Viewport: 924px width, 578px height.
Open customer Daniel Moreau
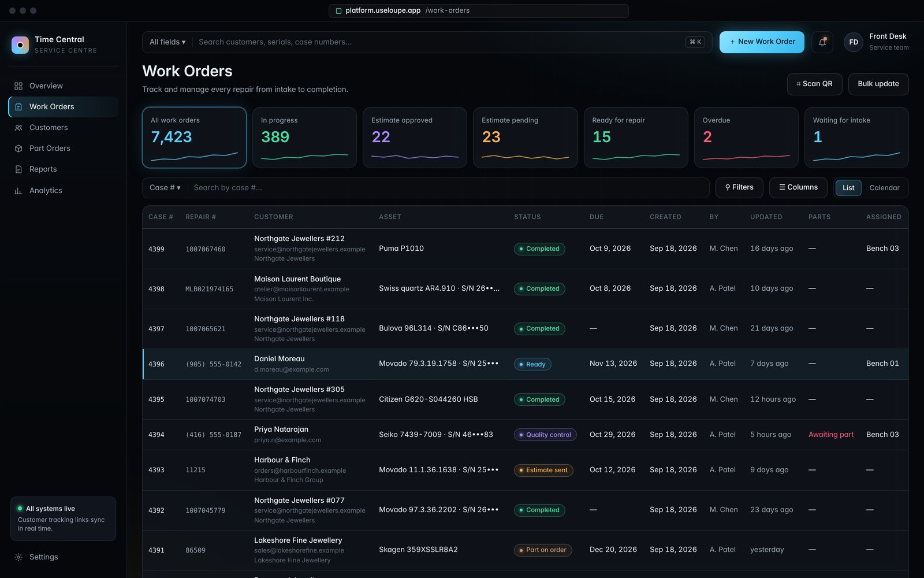pyautogui.click(x=280, y=359)
